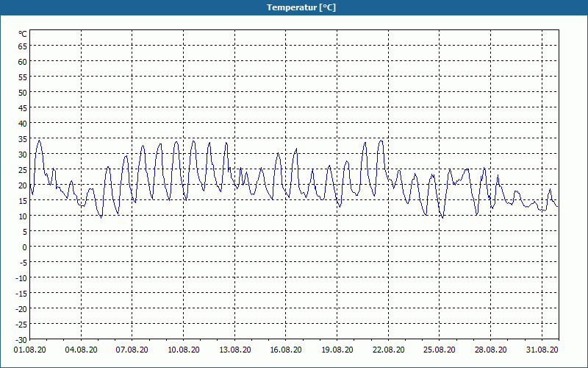Viewport: 588px width, 368px height.
Task: Click the 22.08.20 date label
Action: pyautogui.click(x=389, y=350)
